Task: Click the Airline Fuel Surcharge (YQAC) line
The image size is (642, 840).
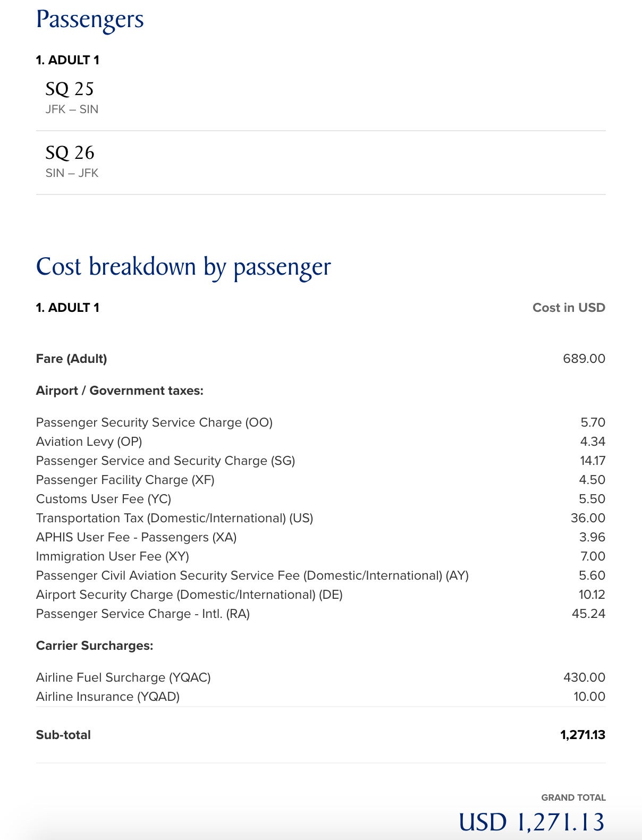Action: (320, 677)
